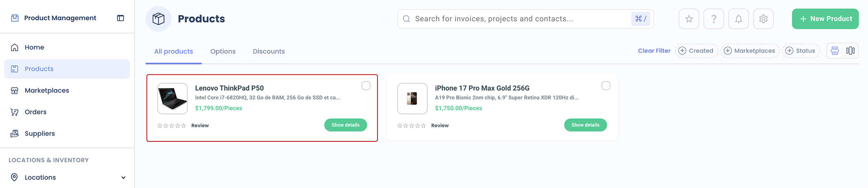Click the Products box icon in header

tap(158, 19)
